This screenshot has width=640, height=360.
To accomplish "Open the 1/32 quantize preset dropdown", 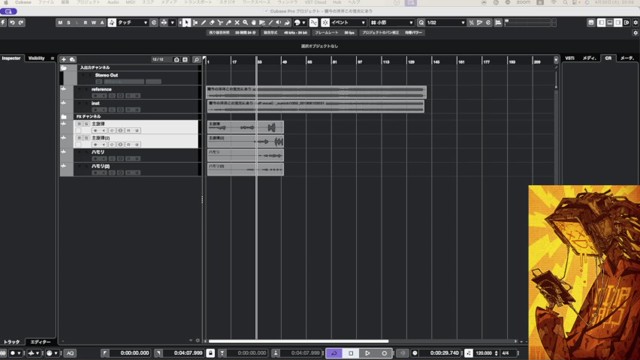I will pos(446,22).
